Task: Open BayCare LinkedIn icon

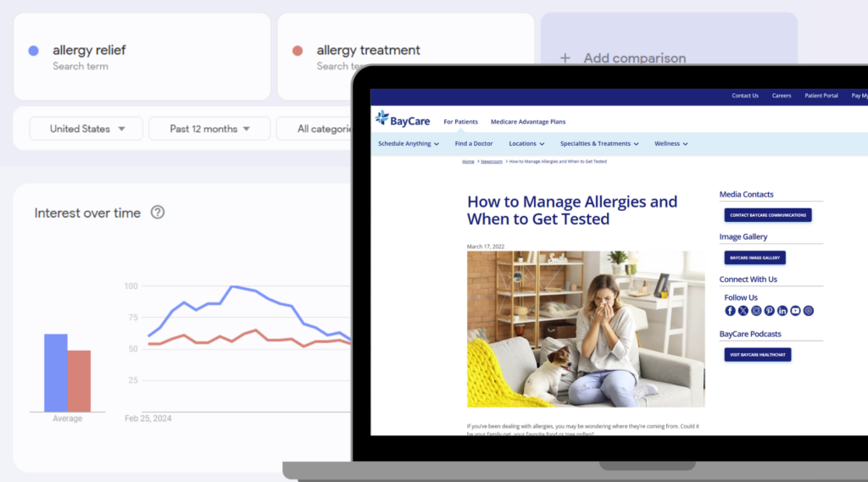Action: pos(782,311)
